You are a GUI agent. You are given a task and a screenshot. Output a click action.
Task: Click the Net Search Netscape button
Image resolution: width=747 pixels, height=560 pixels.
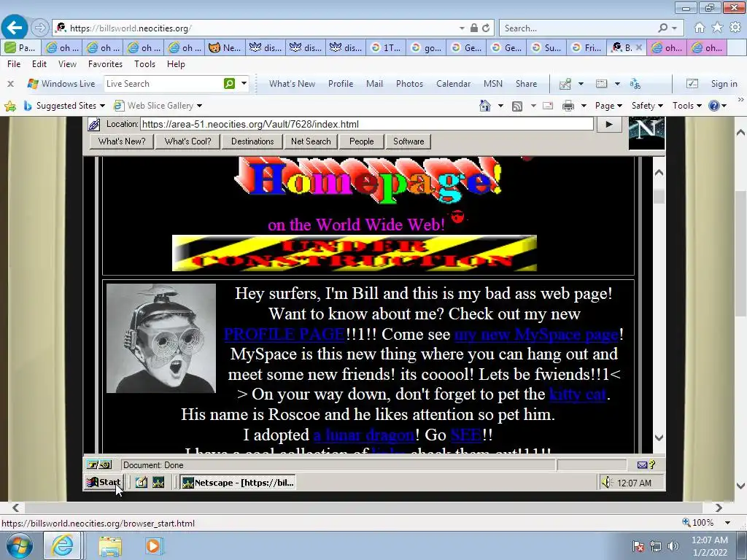click(x=311, y=141)
